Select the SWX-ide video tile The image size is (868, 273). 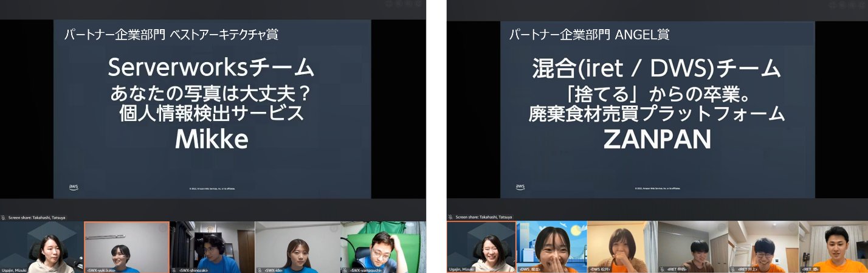(x=297, y=247)
